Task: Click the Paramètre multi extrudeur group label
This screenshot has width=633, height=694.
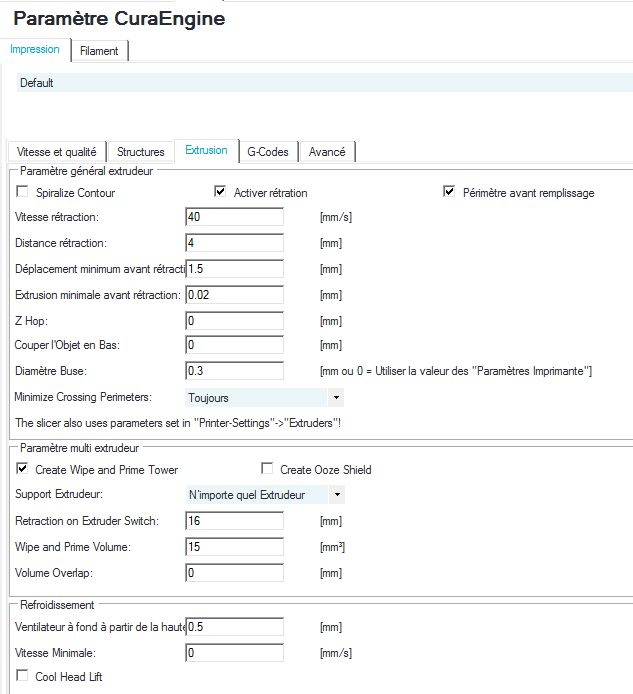Action: click(x=79, y=448)
